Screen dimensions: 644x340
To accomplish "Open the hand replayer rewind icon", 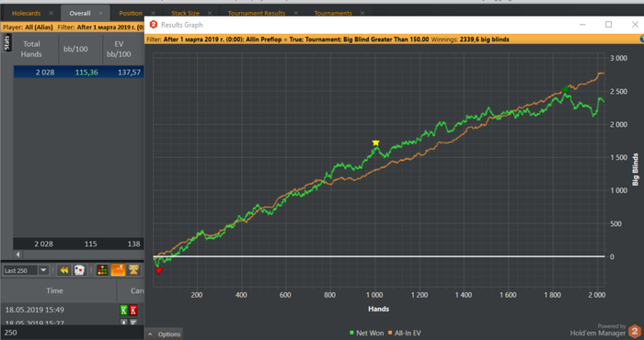I will (x=64, y=270).
